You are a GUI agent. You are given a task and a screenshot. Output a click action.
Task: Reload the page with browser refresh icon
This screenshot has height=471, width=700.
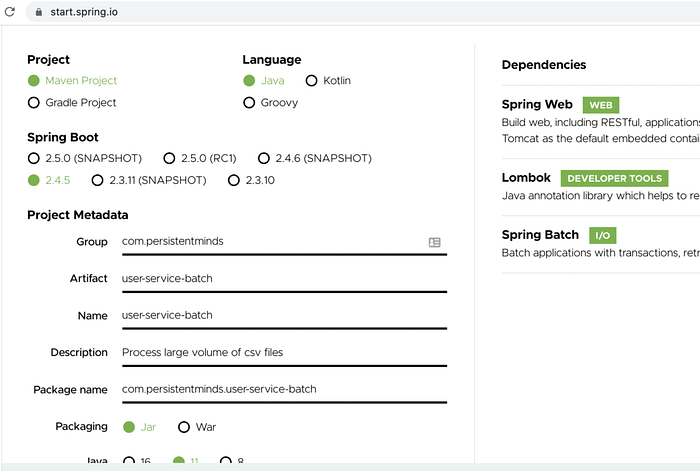point(8,12)
